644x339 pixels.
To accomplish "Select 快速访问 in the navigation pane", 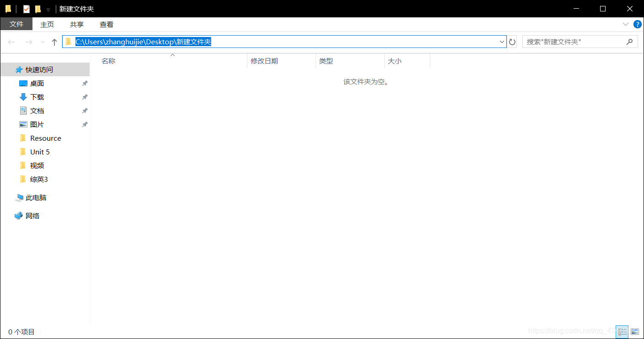I will (x=45, y=69).
